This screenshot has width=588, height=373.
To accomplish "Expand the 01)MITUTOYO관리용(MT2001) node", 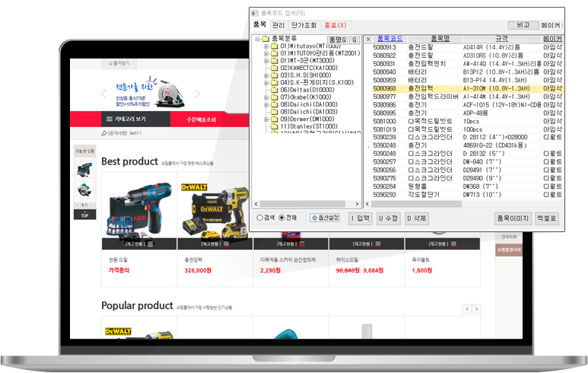I will (266, 53).
